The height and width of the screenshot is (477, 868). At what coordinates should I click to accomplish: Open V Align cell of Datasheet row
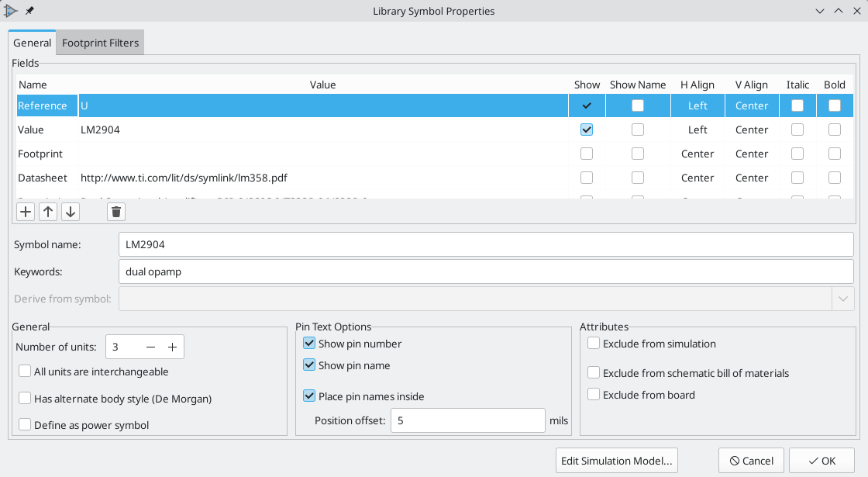752,178
